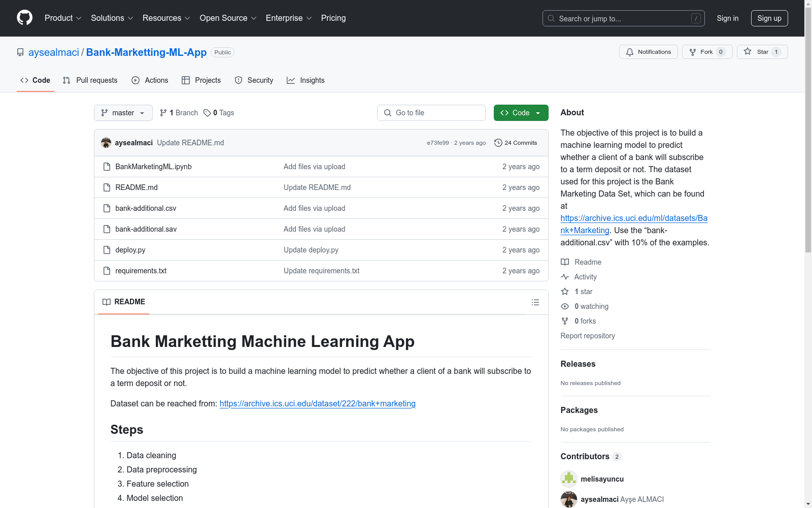Open the master branch dropdown
The height and width of the screenshot is (508, 812).
click(123, 113)
